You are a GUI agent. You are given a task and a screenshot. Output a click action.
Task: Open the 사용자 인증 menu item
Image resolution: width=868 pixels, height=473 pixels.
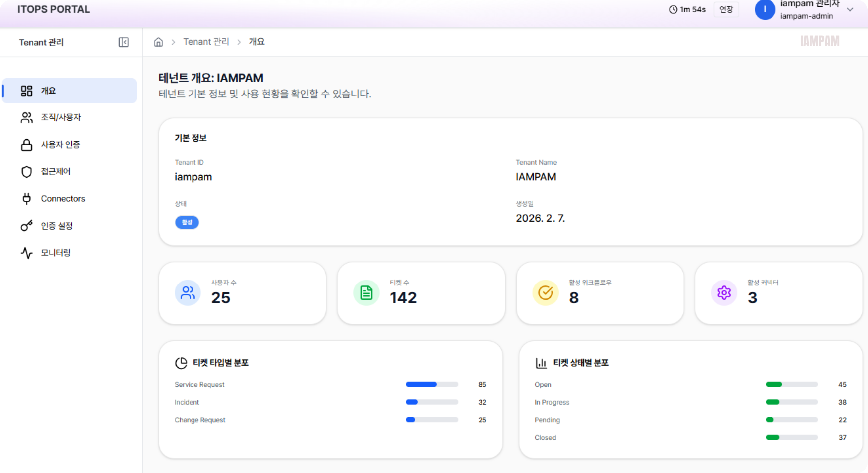(60, 145)
